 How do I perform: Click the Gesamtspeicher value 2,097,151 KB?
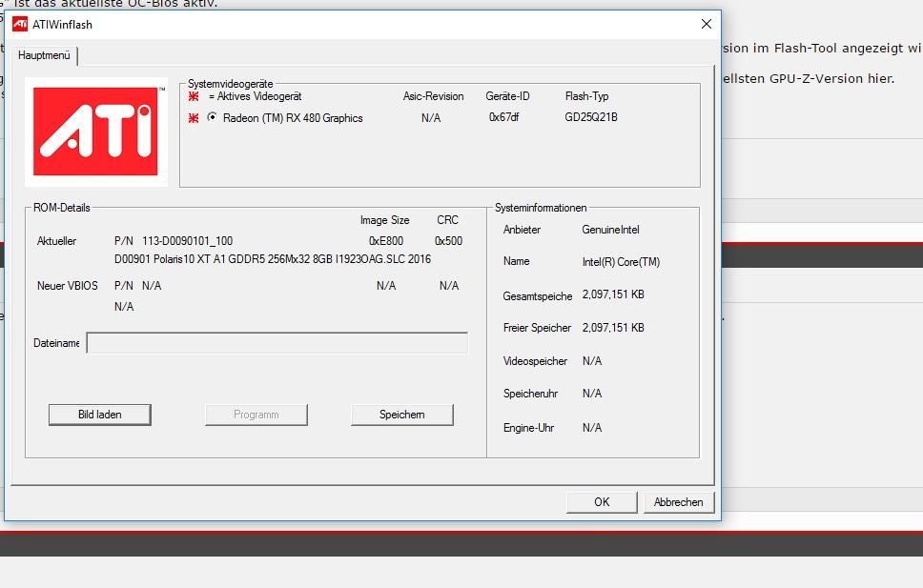coord(613,294)
